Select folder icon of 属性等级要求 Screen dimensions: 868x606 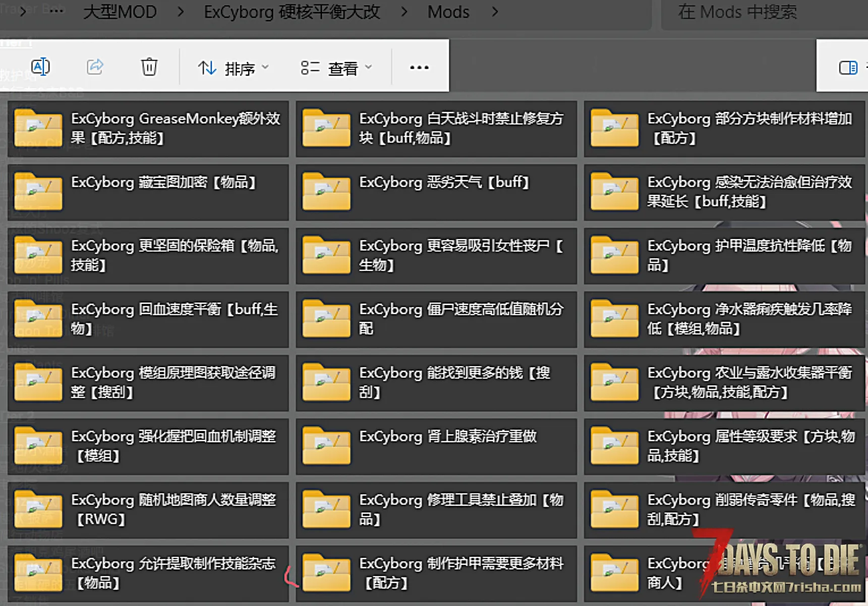(614, 446)
